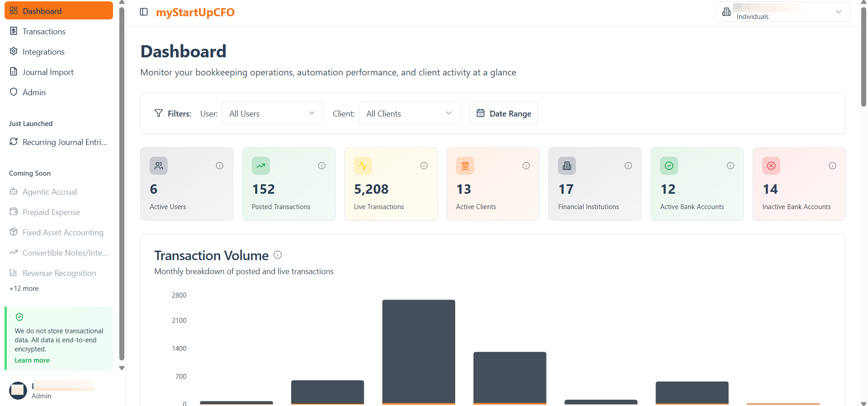Click the Financial Institutions info icon

628,166
